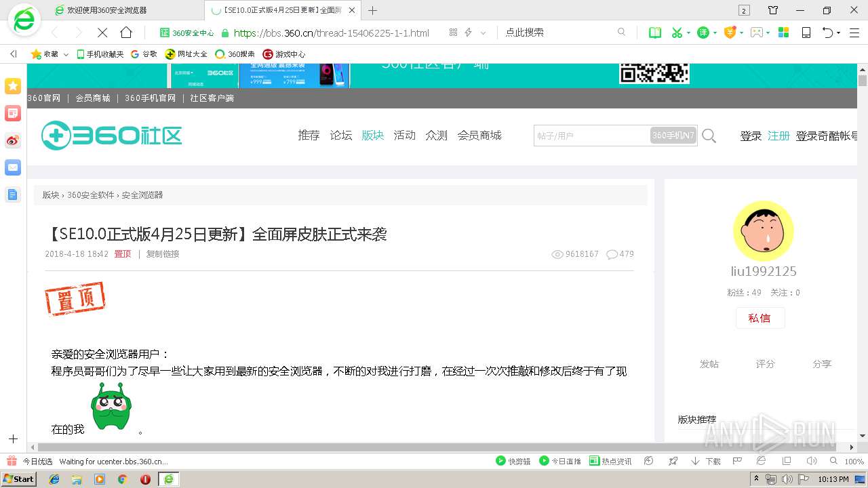Open the undo-close dropdown arrow
The image size is (868, 488).
tap(839, 33)
